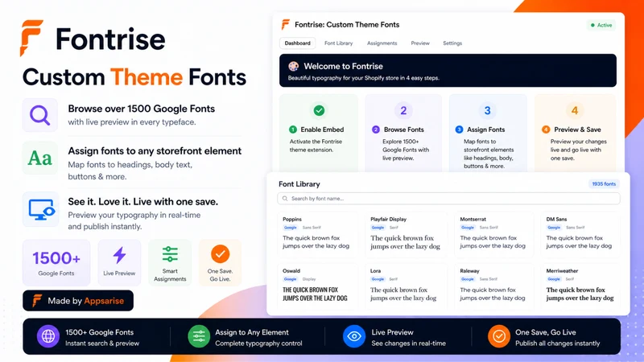The height and width of the screenshot is (362, 644).
Task: Click the search icon in font search box
Action: (x=285, y=199)
